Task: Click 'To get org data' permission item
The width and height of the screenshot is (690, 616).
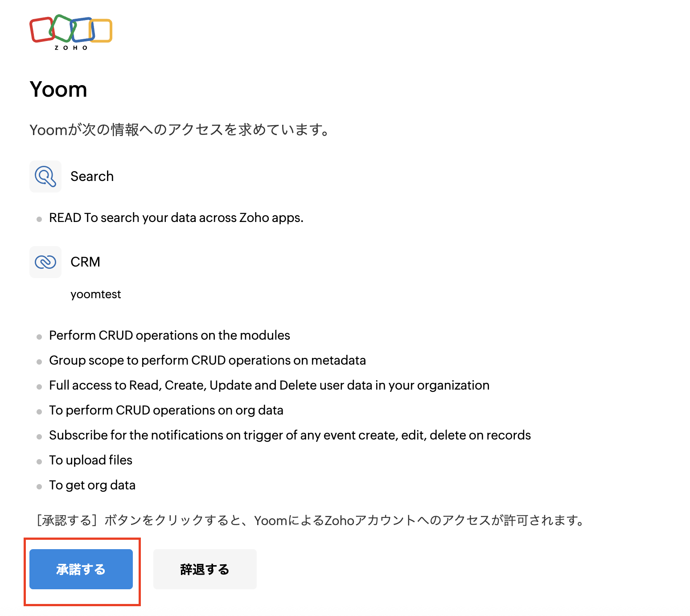Action: click(x=92, y=485)
